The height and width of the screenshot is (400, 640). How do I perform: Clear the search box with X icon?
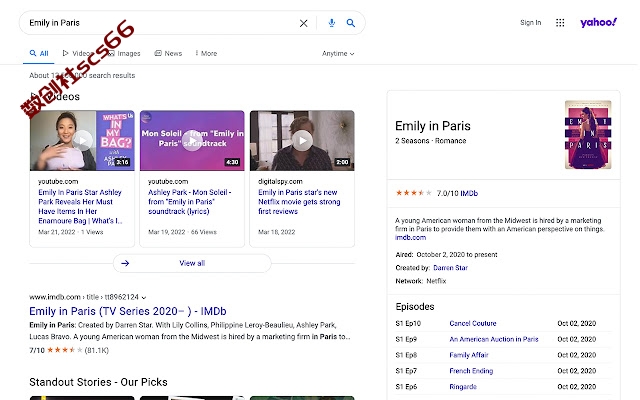coord(303,23)
